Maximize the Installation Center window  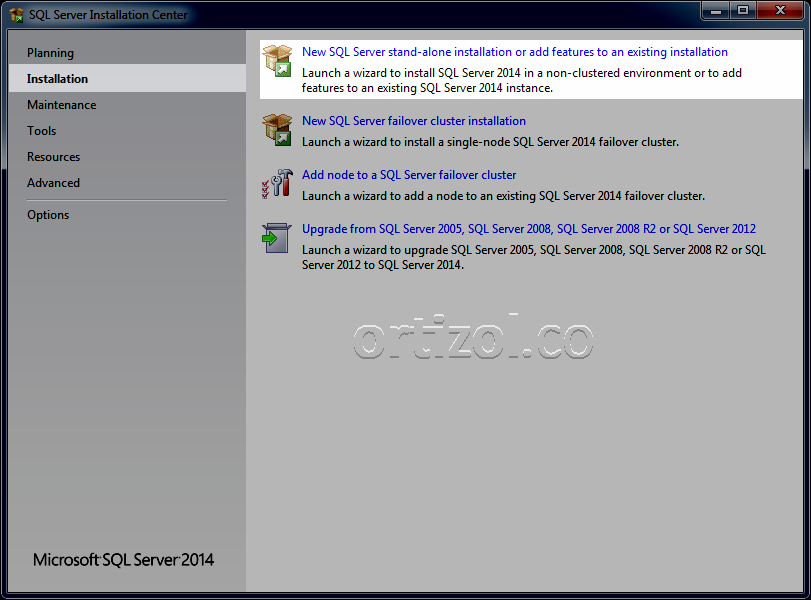tap(743, 11)
